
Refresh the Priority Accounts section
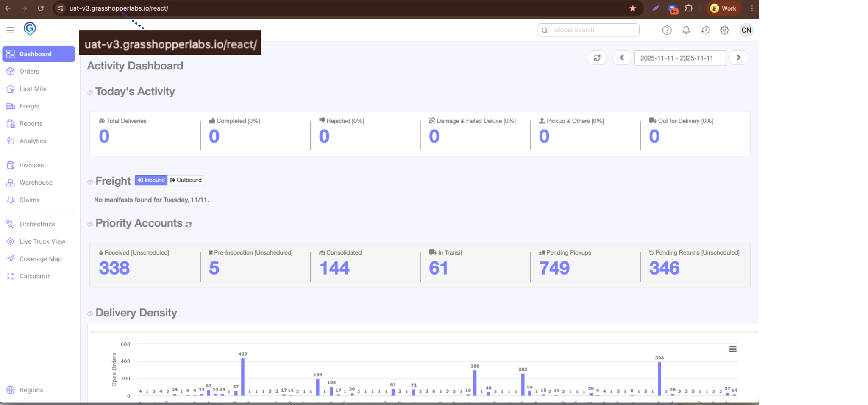[189, 225]
